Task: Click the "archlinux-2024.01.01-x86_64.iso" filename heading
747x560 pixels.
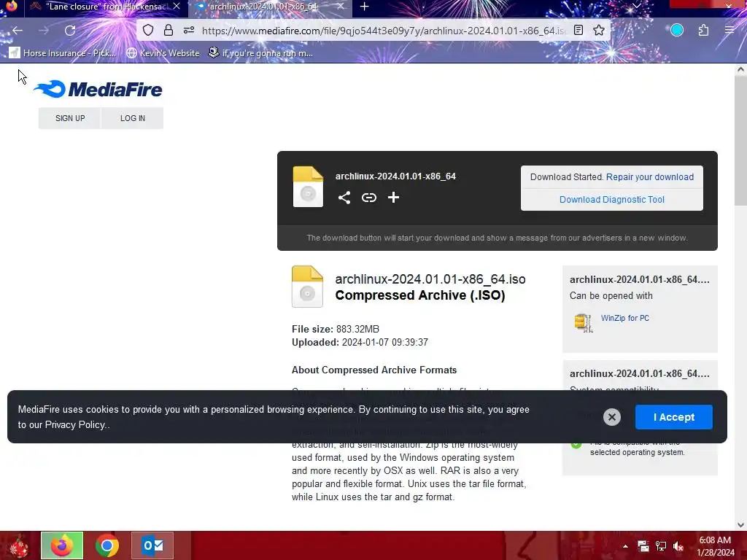Action: coord(430,279)
